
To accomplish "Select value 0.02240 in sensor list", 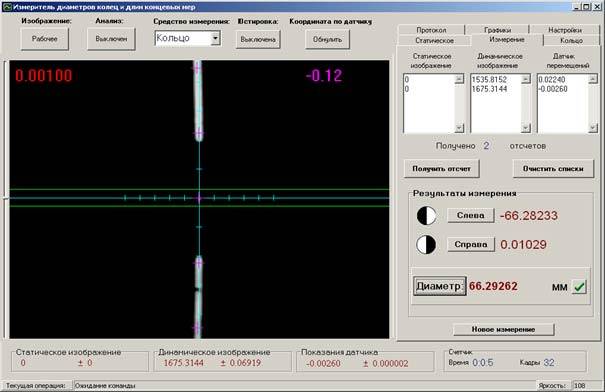I will point(552,79).
